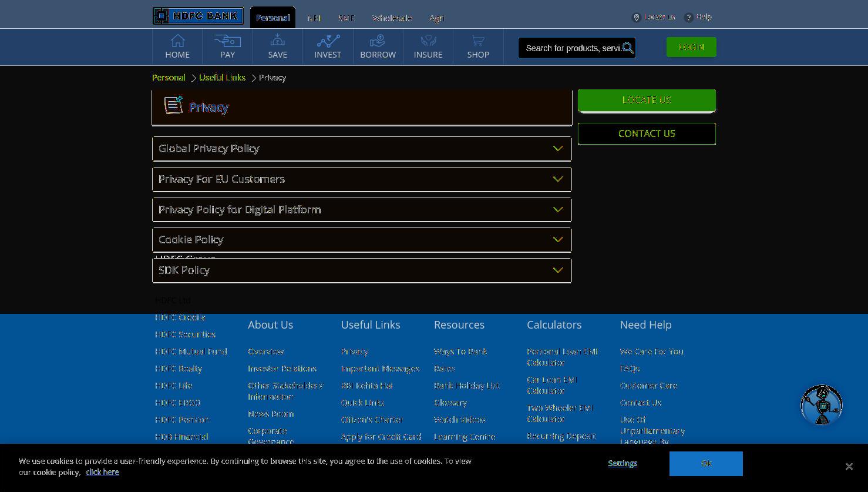The width and height of the screenshot is (868, 492).
Task: Expand the SDK Policy section
Action: click(362, 270)
